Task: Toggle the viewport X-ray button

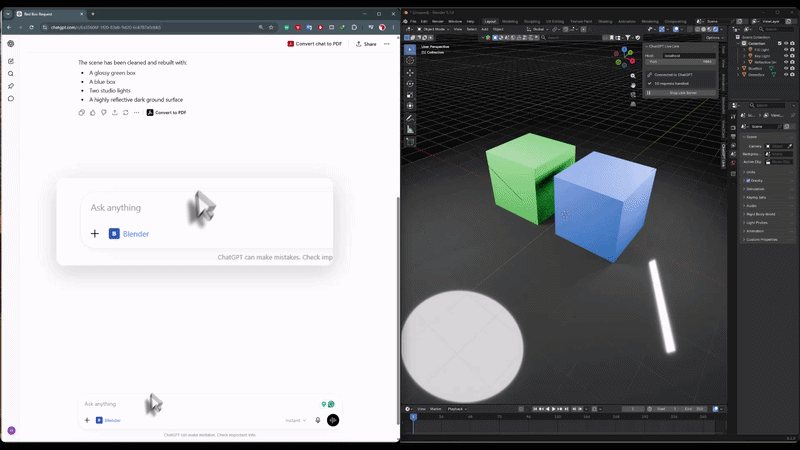Action: tap(689, 30)
